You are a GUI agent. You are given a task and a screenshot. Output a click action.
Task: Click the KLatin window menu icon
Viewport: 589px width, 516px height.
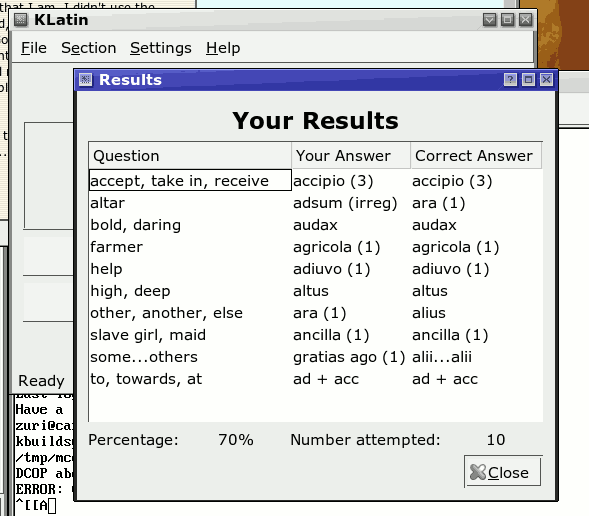click(21, 20)
